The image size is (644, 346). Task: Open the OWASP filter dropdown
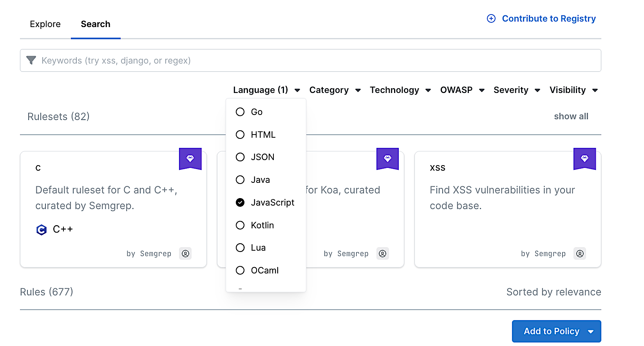point(462,90)
